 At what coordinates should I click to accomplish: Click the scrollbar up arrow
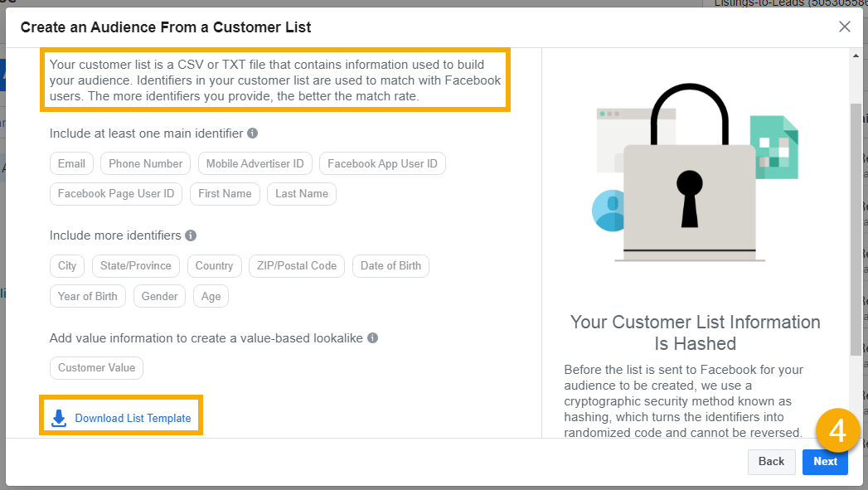point(856,56)
